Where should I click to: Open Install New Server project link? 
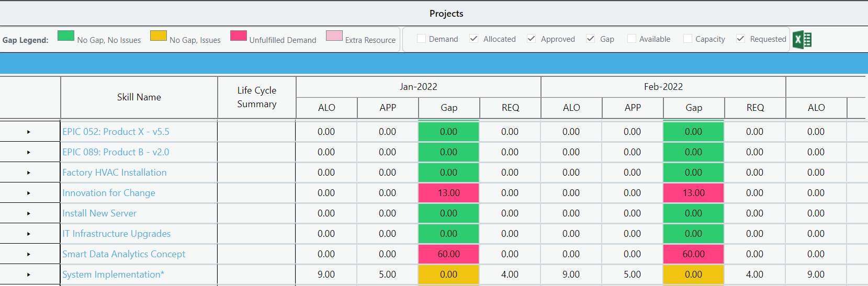99,213
